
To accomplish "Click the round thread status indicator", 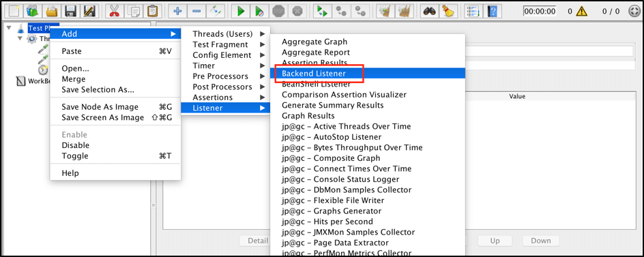I will (x=634, y=11).
